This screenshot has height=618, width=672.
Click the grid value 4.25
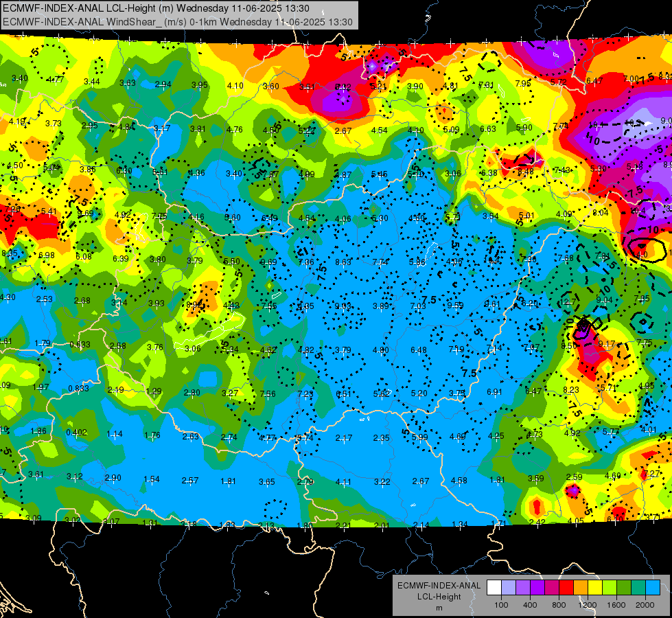coord(496,436)
